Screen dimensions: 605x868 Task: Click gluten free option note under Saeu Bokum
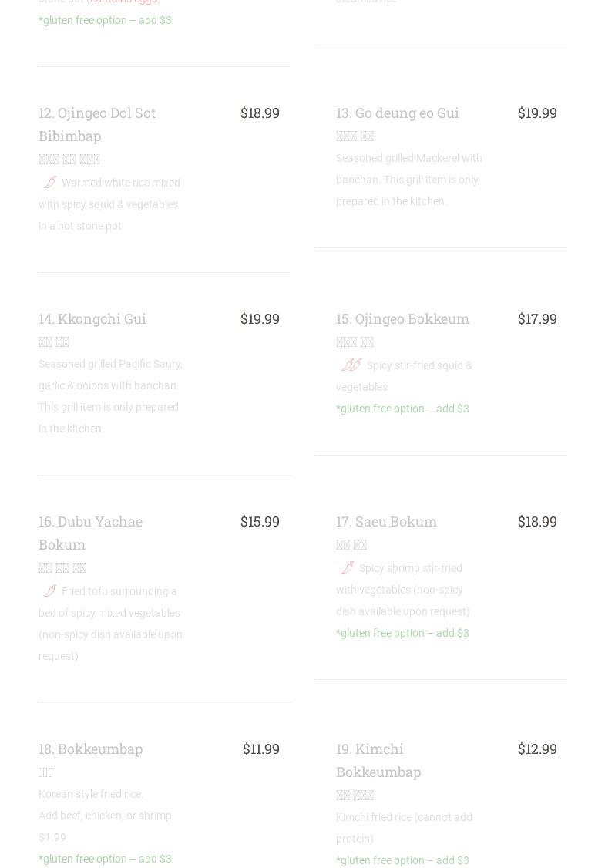[x=402, y=633]
